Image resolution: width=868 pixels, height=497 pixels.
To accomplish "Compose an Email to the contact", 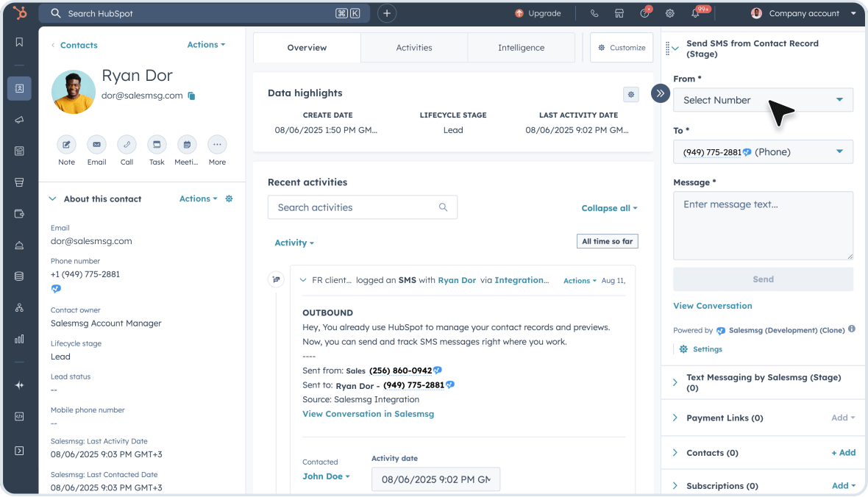I will click(97, 144).
